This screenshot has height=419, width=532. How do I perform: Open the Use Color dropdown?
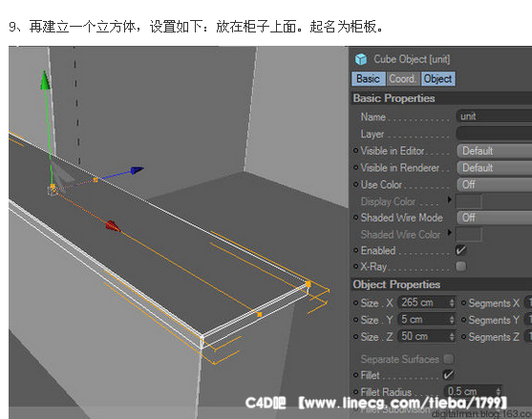click(x=495, y=184)
